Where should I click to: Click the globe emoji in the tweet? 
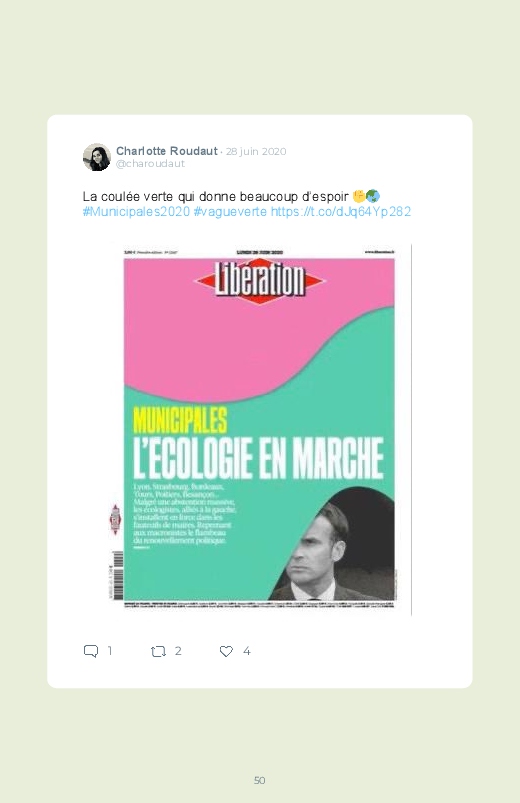pos(373,196)
